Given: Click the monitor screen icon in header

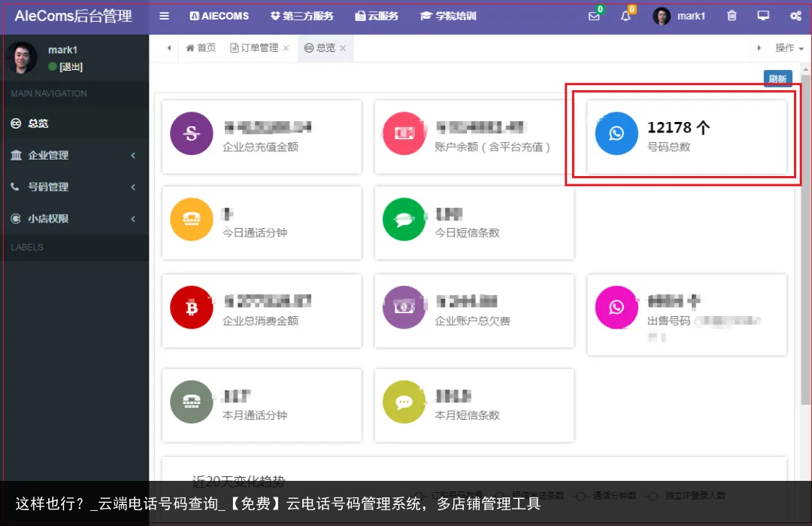Looking at the screenshot, I should coord(763,16).
